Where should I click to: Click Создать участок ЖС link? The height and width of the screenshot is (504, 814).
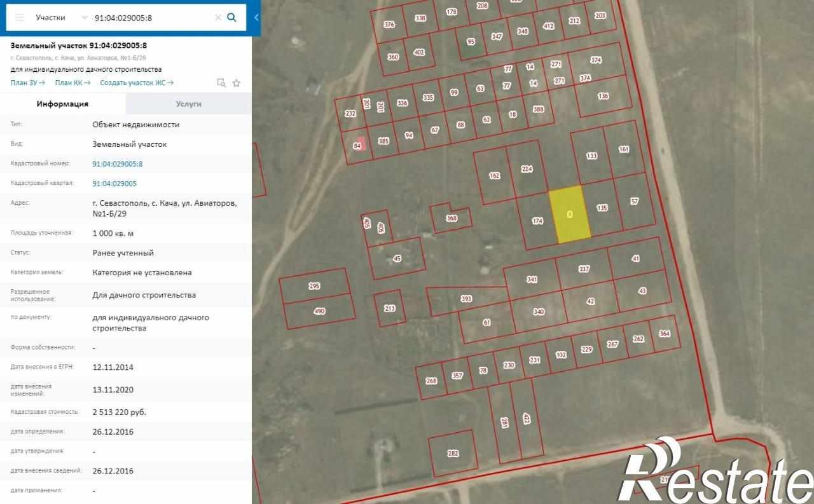point(137,83)
